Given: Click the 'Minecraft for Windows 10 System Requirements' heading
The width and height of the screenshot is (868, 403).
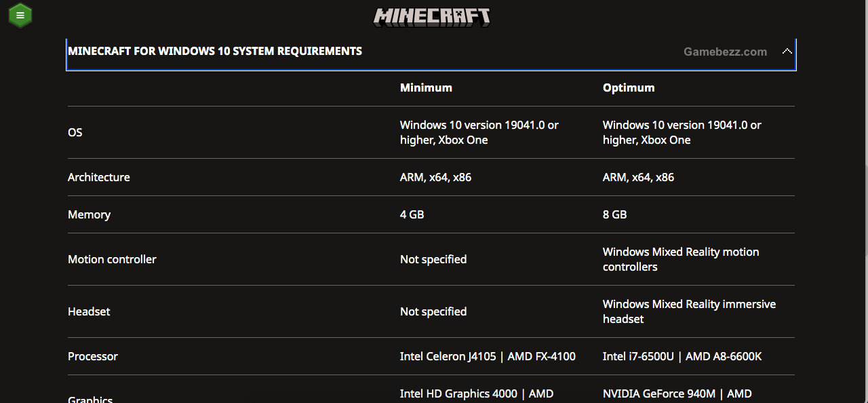Looking at the screenshot, I should 215,52.
